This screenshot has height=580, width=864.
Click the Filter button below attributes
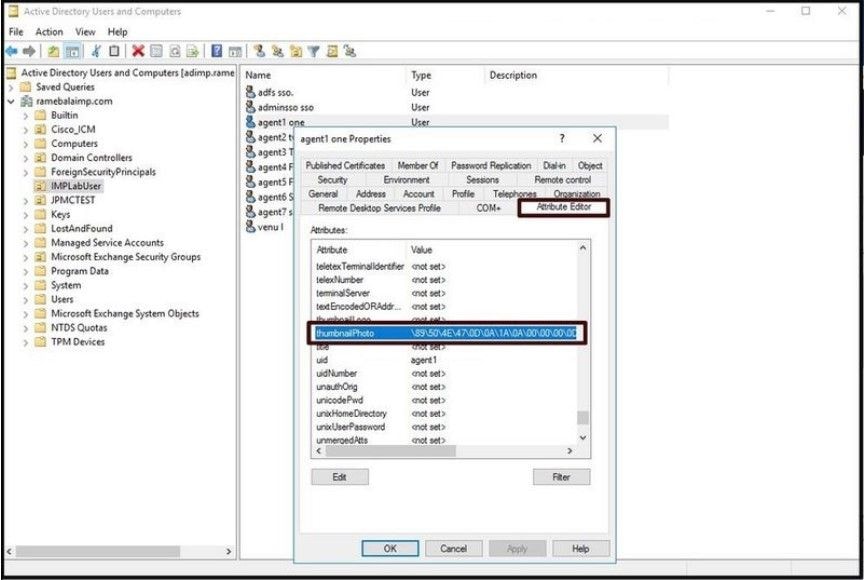[561, 477]
